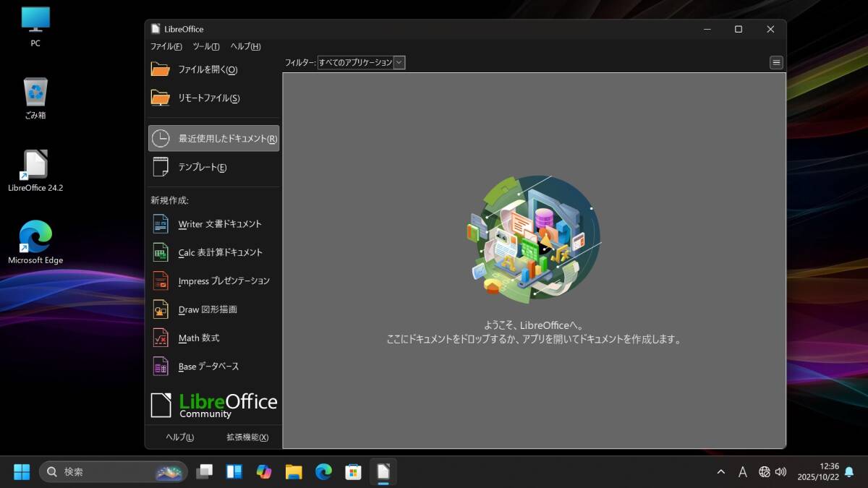Click the Calc spreadsheet icon
868x488 pixels.
[x=160, y=252]
